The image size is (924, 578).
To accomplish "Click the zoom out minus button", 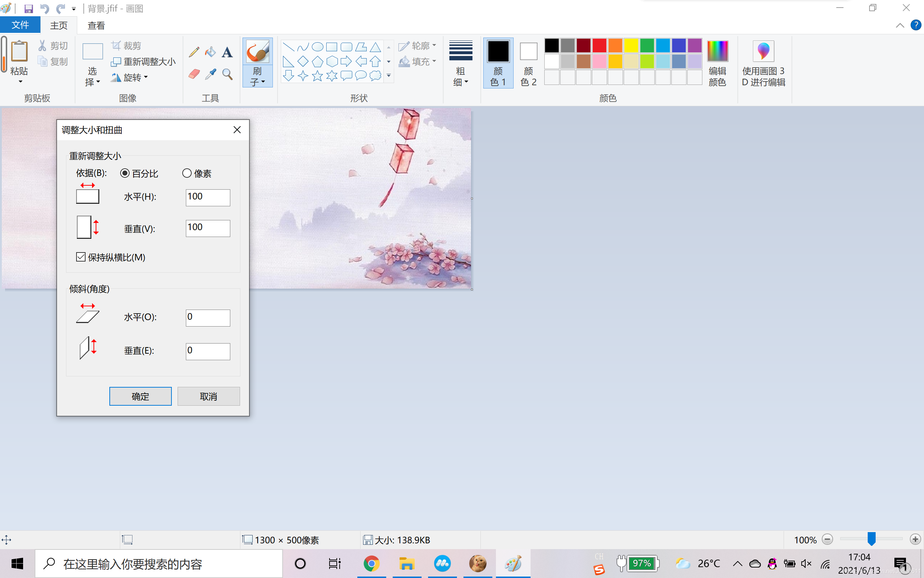I will 827,539.
